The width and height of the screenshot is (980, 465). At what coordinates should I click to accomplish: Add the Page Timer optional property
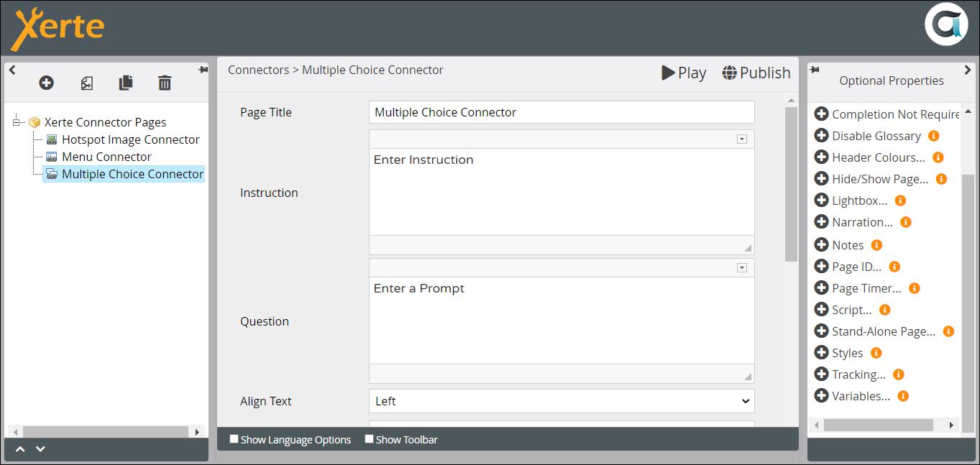(821, 287)
